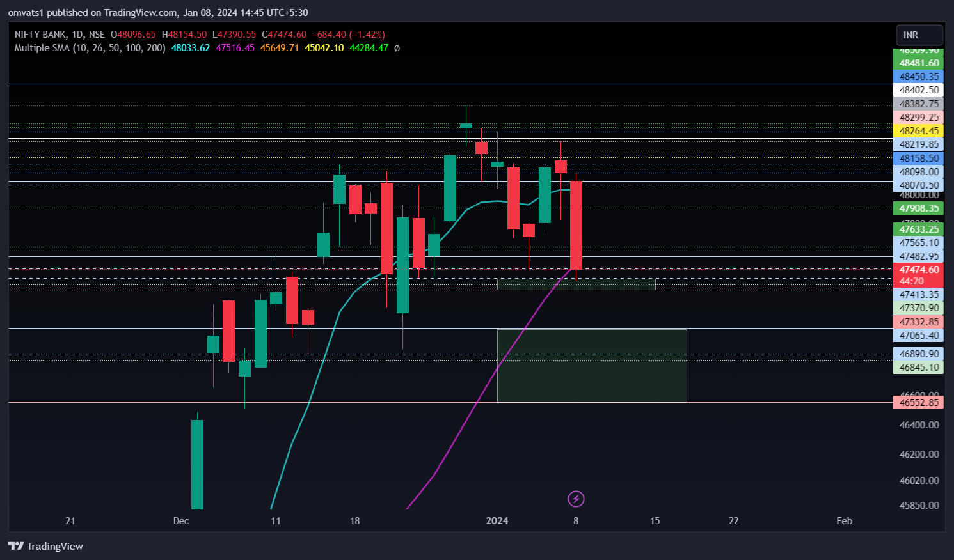This screenshot has width=954, height=560.
Task: Click the green price label 46845.10
Action: [x=919, y=368]
